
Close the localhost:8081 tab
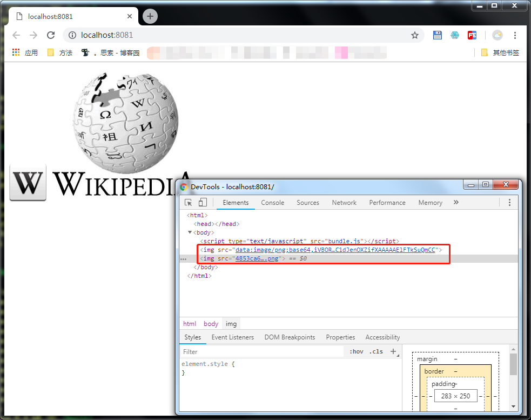click(x=129, y=16)
